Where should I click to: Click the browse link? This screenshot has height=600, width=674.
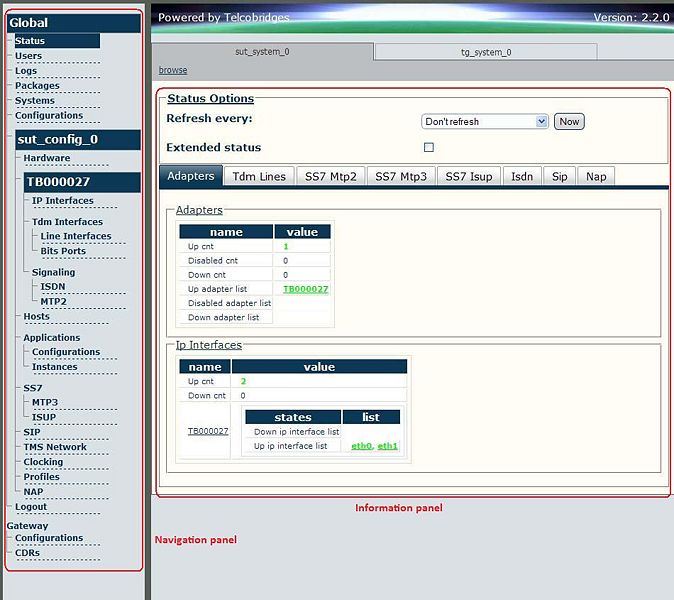coord(173,70)
